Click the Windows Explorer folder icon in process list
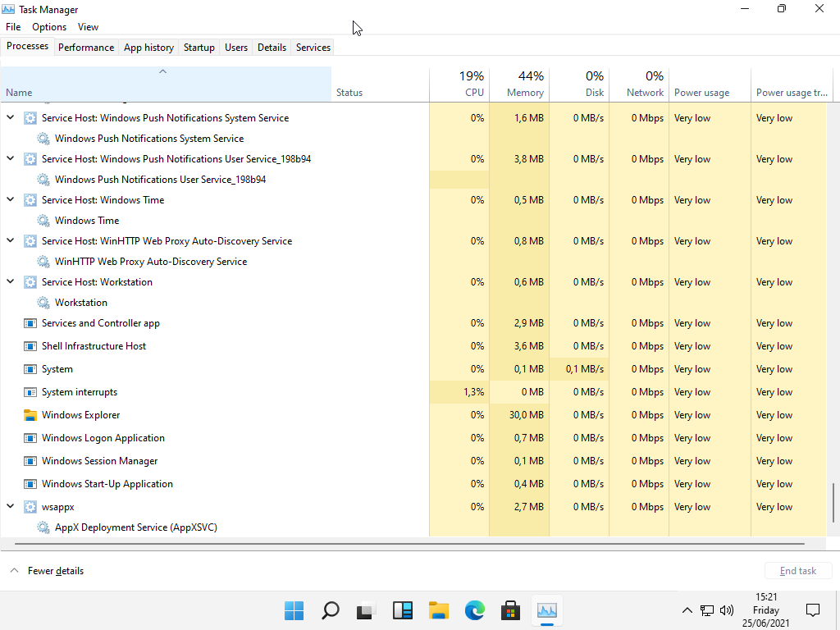 click(x=30, y=415)
